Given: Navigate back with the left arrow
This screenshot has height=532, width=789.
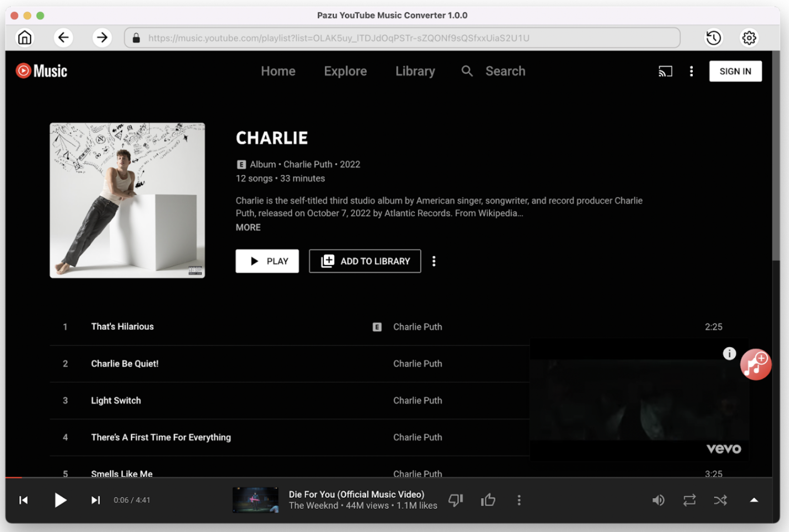Looking at the screenshot, I should coord(63,38).
